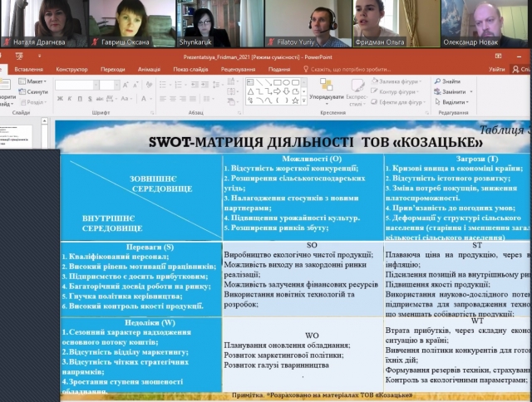
Task: Select the right block arrow shape
Action: pos(277,91)
